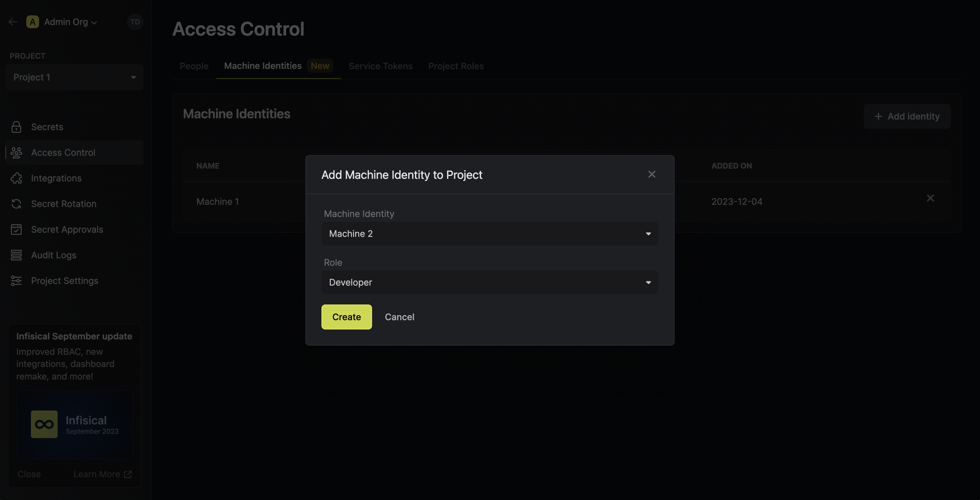Remove Machine 1 with its X icon

[x=930, y=198]
